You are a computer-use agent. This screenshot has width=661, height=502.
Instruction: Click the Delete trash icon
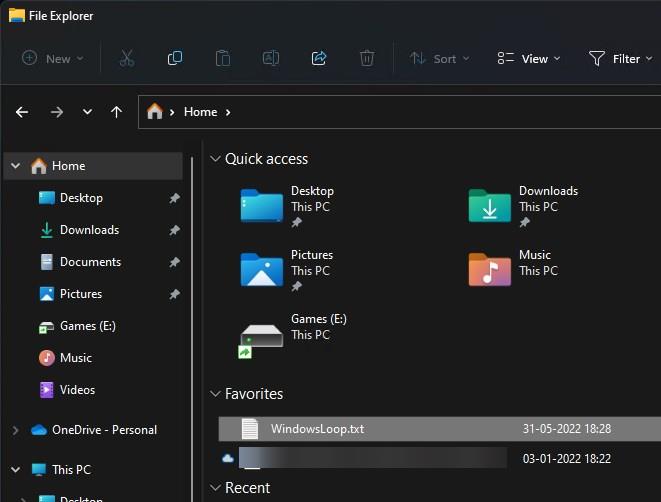[x=367, y=58]
